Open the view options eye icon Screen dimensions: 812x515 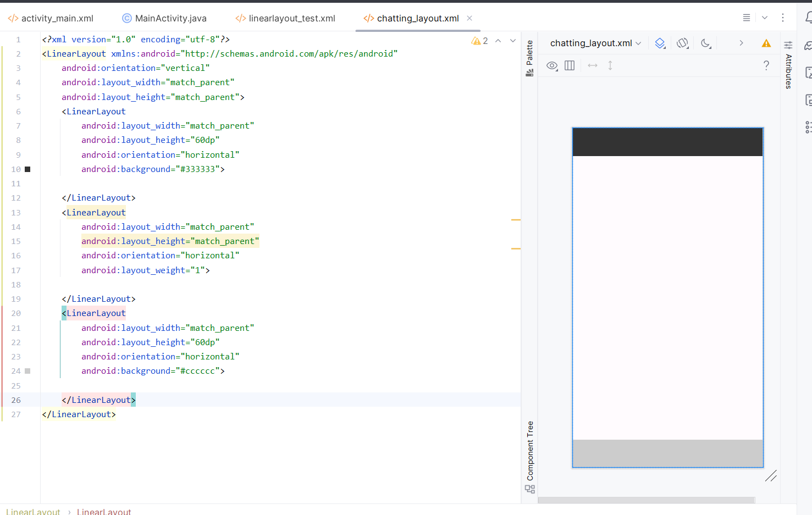tap(552, 65)
